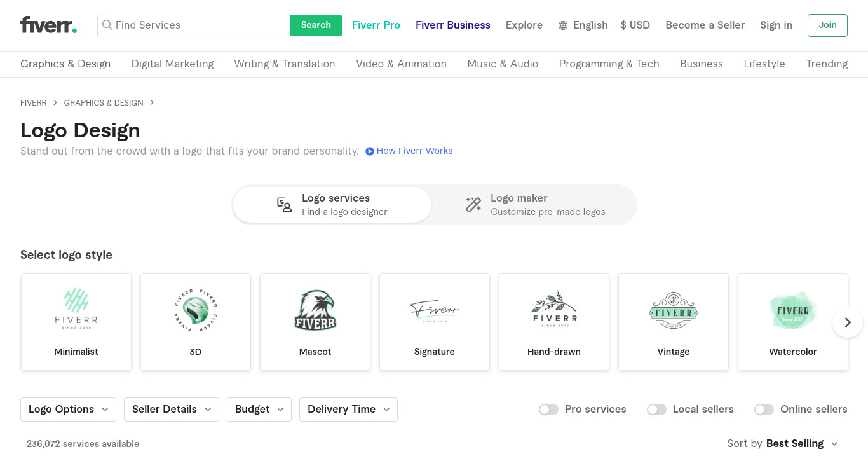Select the Watercolor logo style card
The height and width of the screenshot is (463, 868).
793,322
